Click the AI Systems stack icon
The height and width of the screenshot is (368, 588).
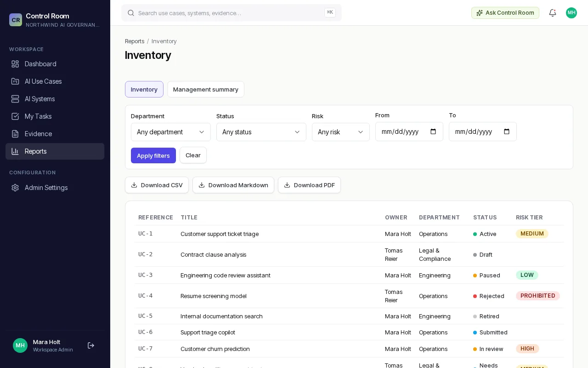click(x=15, y=99)
